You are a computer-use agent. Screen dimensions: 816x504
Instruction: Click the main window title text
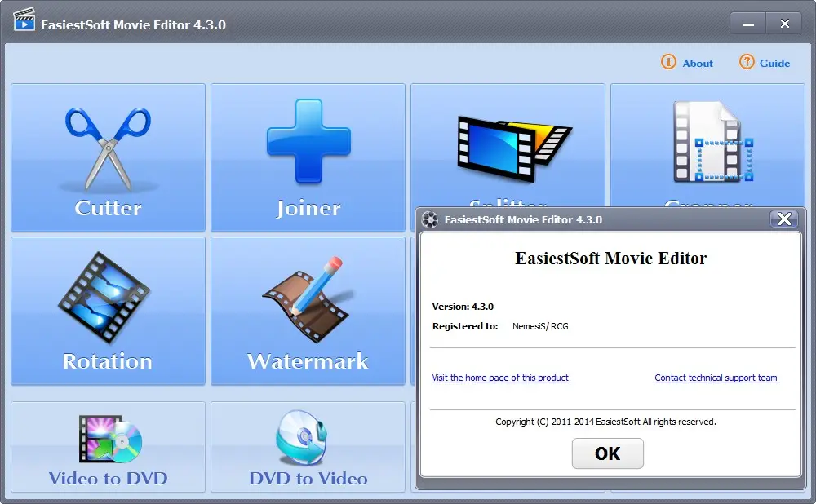click(x=133, y=25)
